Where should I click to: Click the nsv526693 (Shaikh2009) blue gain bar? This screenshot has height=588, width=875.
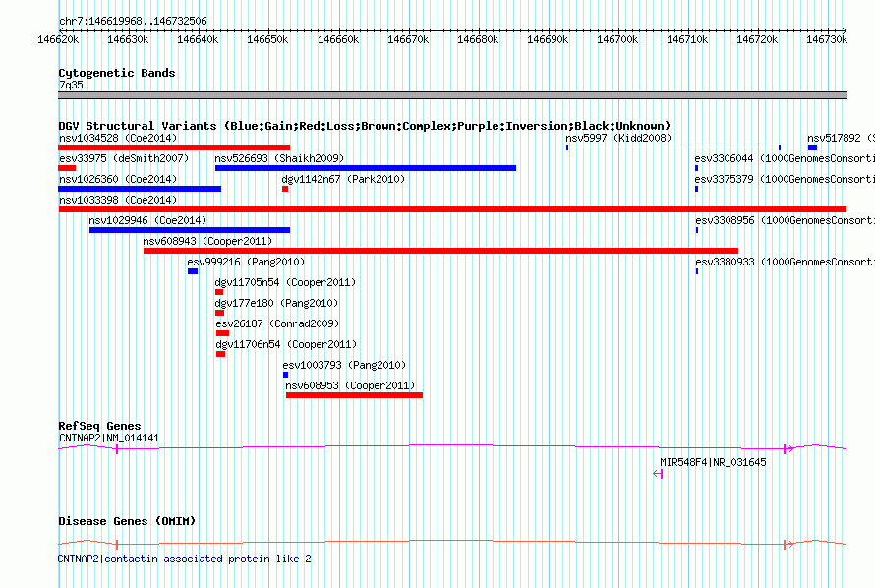pyautogui.click(x=366, y=168)
